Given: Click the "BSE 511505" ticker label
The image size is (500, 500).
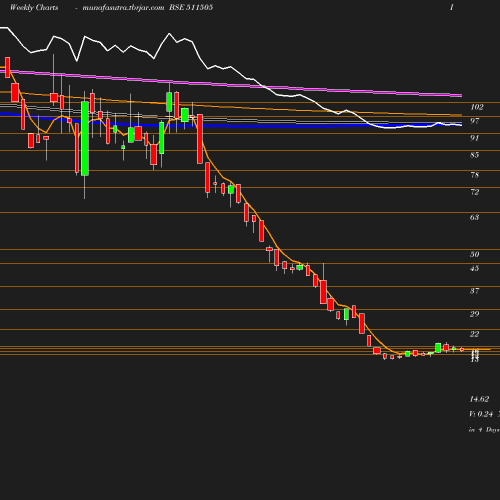Looking at the screenshot, I should [x=191, y=7].
